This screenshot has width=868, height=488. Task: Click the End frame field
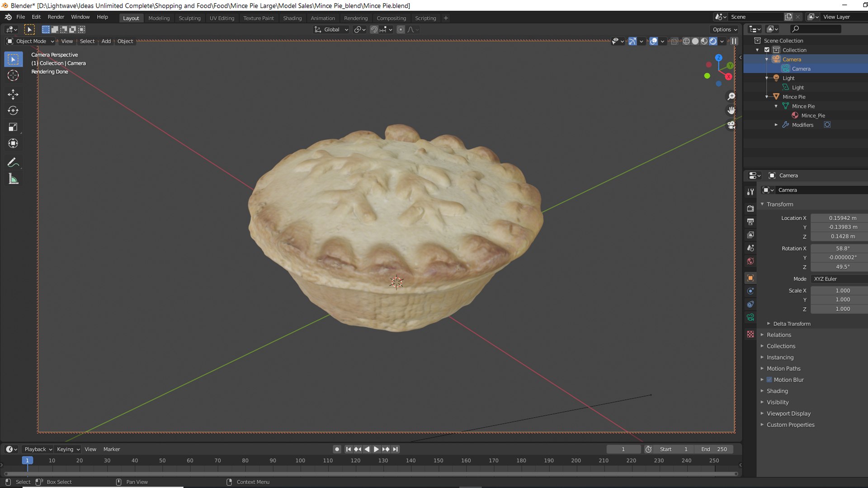[x=714, y=449]
